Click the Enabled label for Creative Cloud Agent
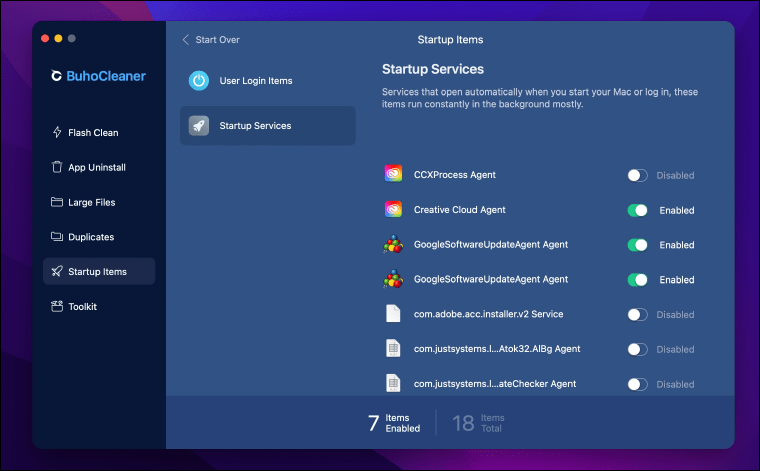The width and height of the screenshot is (760, 471). pyautogui.click(x=677, y=210)
